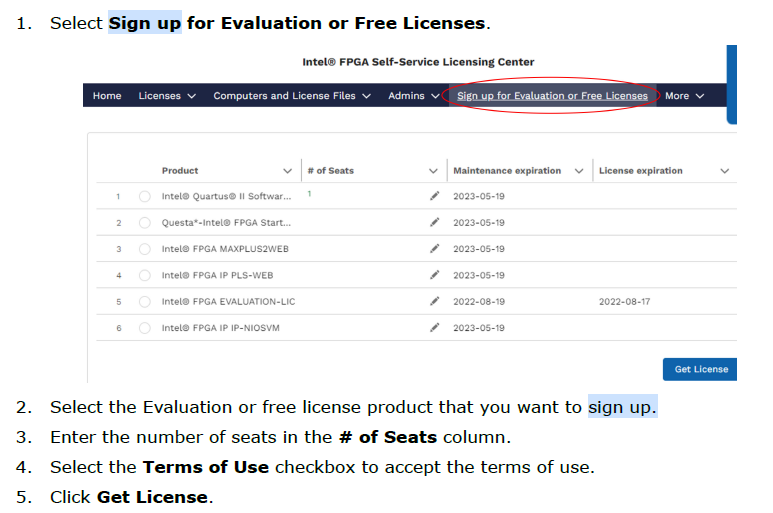Click the Maintenance expiration column header
The image size is (773, 513).
click(x=507, y=171)
